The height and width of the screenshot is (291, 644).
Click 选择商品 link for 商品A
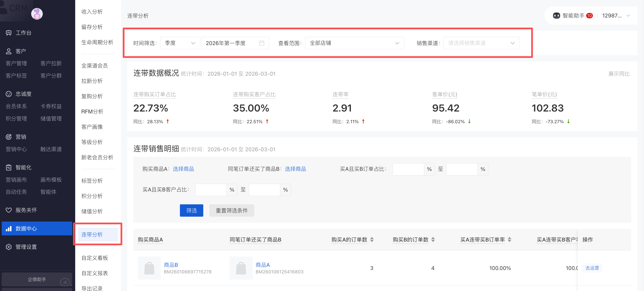click(x=183, y=169)
